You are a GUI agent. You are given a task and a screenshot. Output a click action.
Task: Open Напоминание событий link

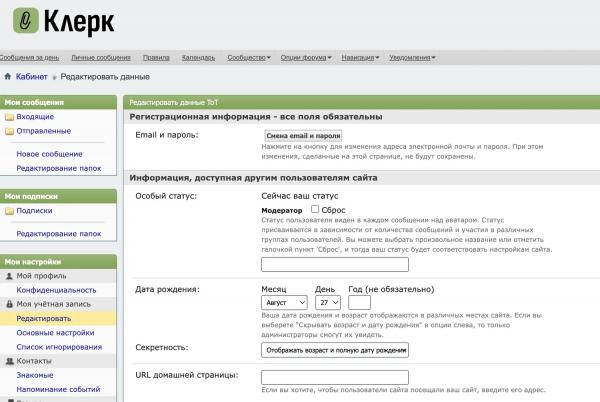(58, 389)
